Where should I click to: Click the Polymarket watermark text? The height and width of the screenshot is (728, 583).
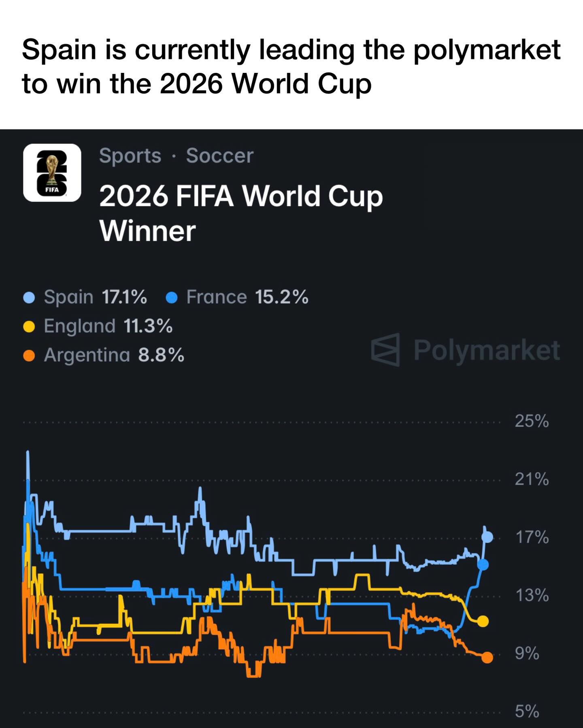pyautogui.click(x=486, y=350)
